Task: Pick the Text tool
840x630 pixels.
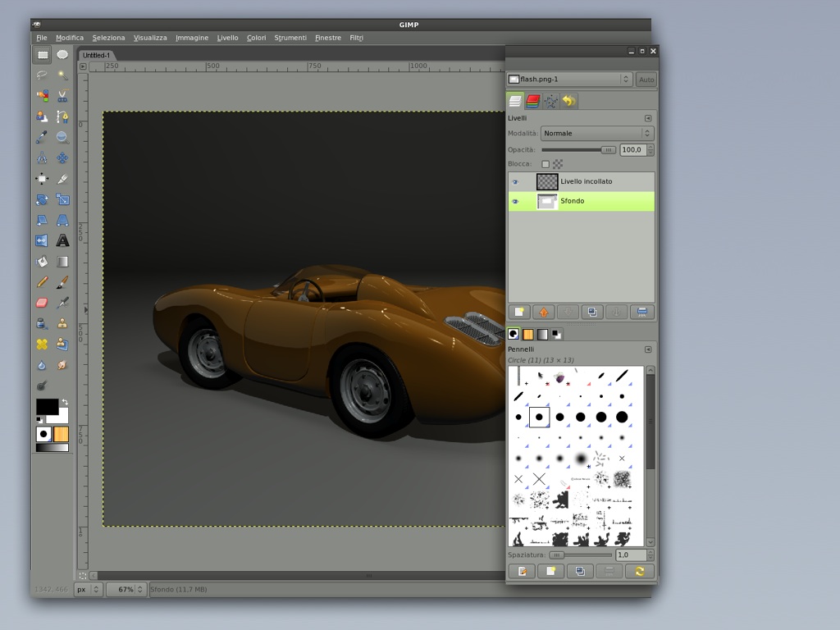Action: click(62, 241)
